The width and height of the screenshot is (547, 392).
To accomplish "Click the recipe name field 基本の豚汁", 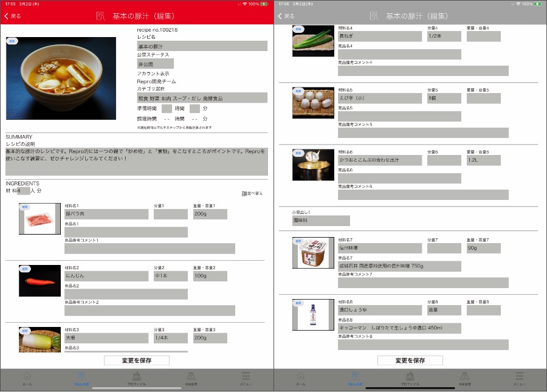I will [x=202, y=46].
